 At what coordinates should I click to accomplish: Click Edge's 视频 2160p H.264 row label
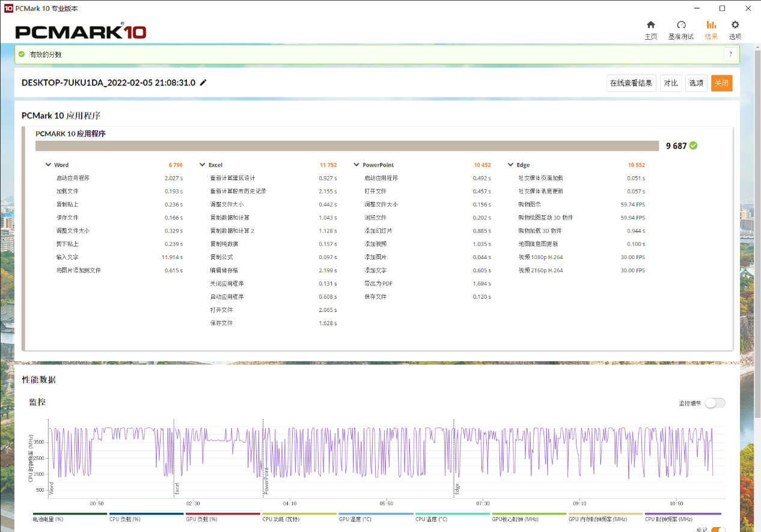click(x=541, y=271)
